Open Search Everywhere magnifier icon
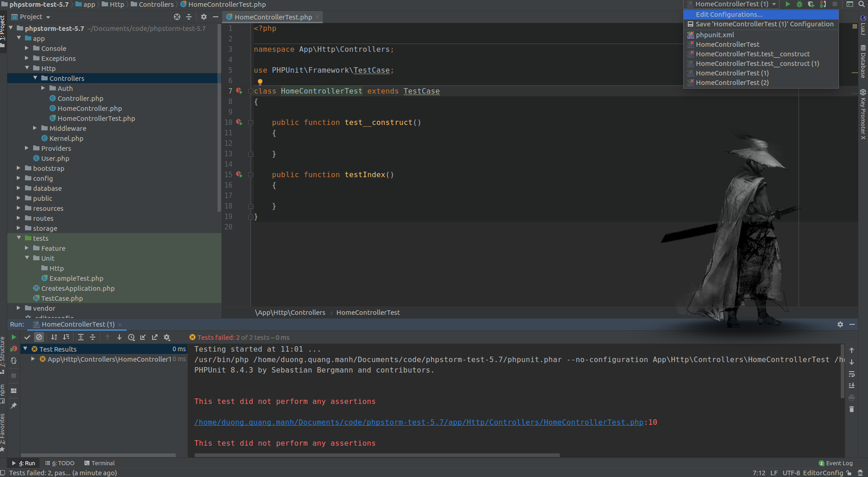 [862, 4]
